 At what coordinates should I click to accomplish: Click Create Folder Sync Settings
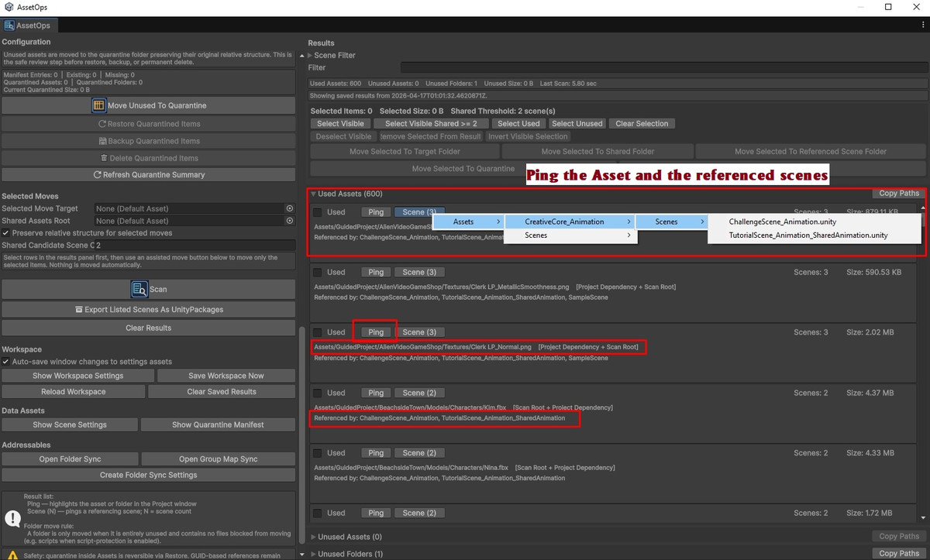coord(149,475)
